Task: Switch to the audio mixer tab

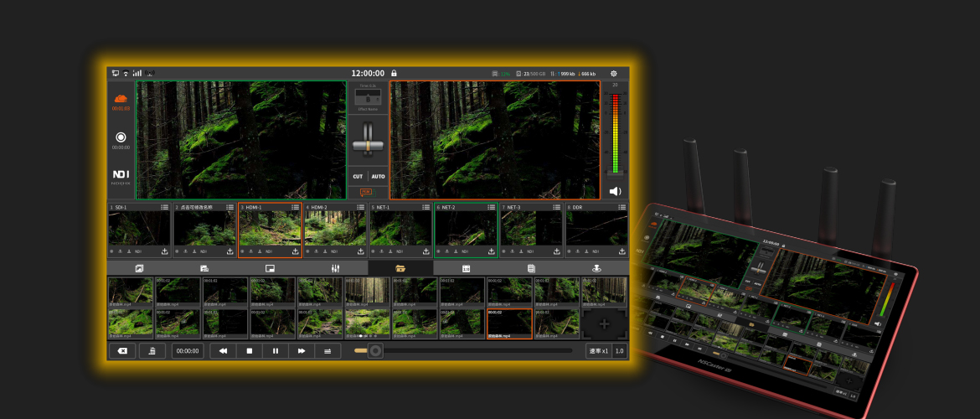Action: click(335, 268)
